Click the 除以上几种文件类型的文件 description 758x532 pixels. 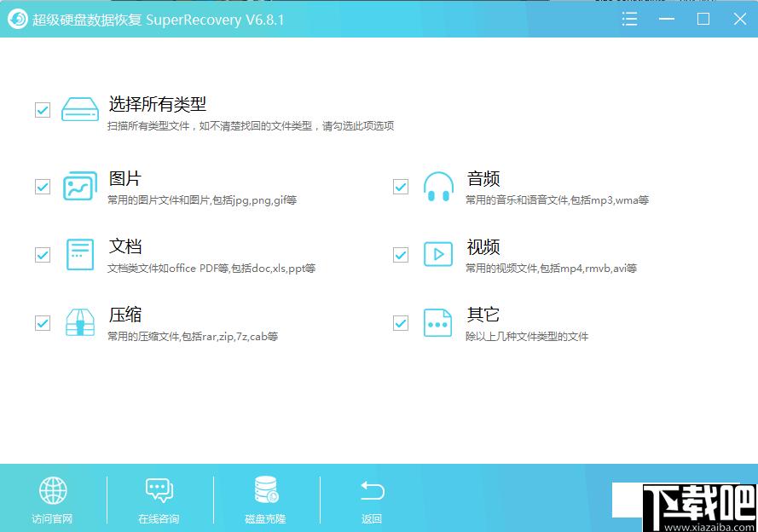pos(527,336)
